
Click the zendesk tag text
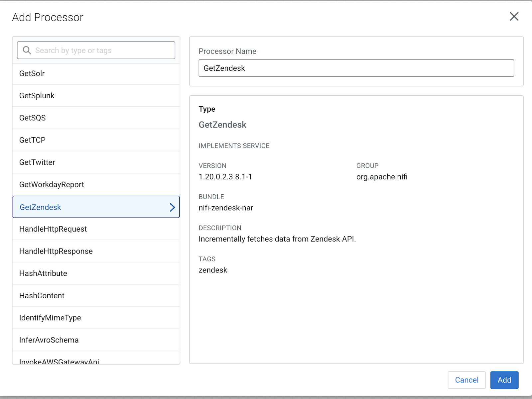click(213, 270)
